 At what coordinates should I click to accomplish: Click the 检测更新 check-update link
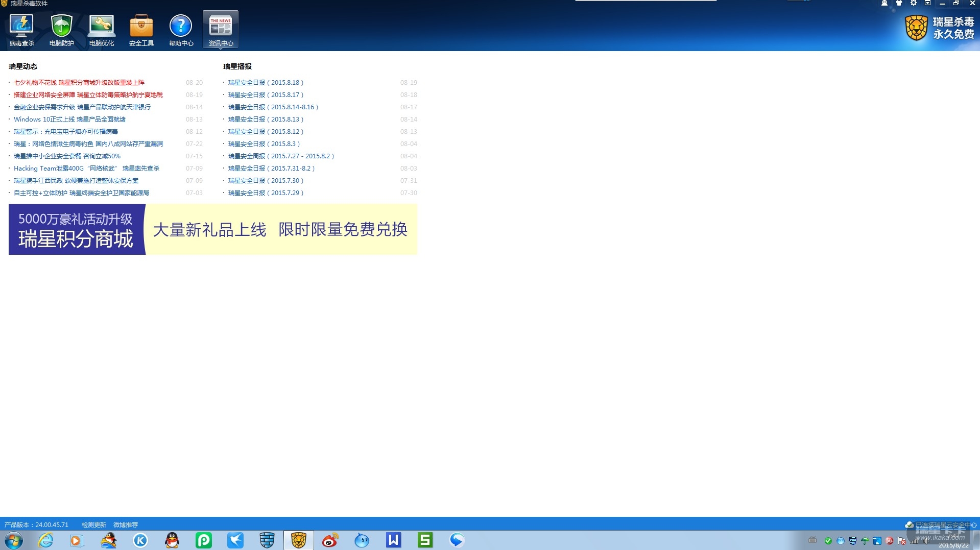(x=94, y=525)
